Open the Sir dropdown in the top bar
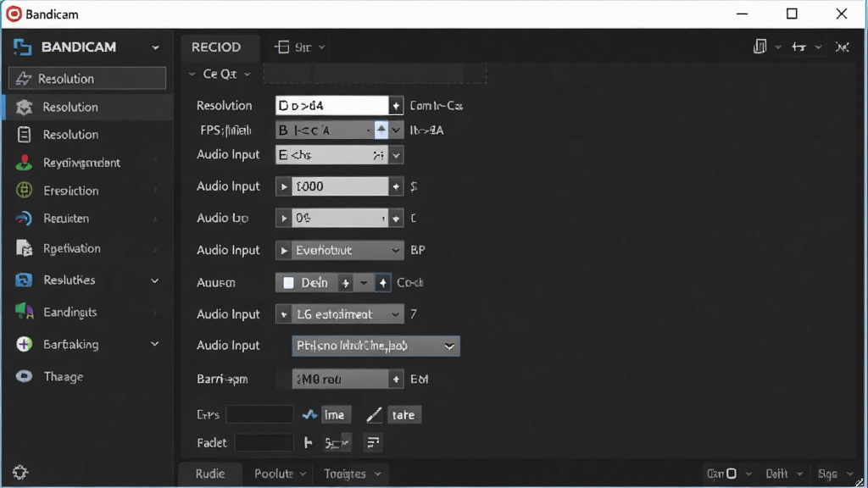Screen dimensions: 868x488 (x=321, y=47)
